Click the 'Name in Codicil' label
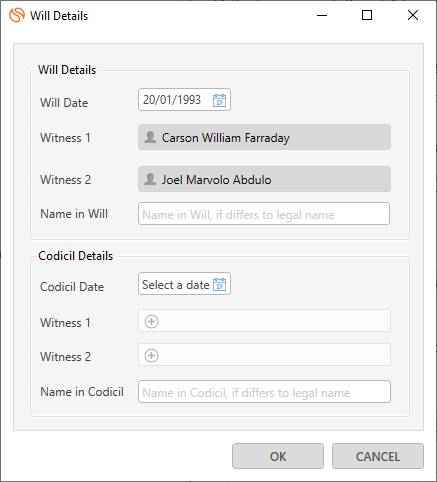The width and height of the screenshot is (437, 482). coord(82,392)
